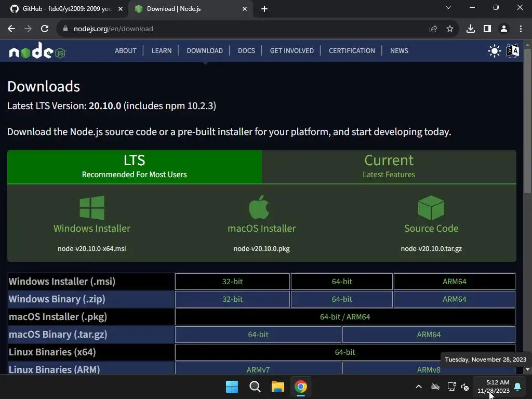The width and height of the screenshot is (532, 399).
Task: Click the Apple logo macOS installer icon
Action: click(259, 207)
